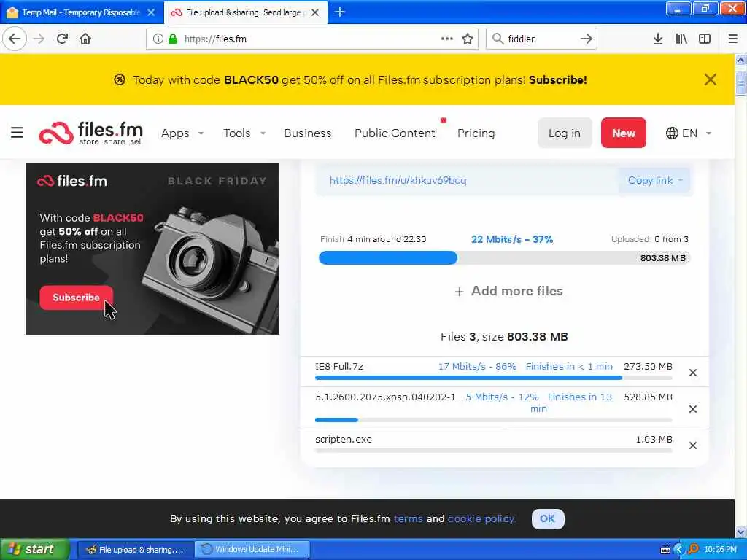Accept cookies with the OK button
The height and width of the screenshot is (560, 747).
tap(547, 518)
